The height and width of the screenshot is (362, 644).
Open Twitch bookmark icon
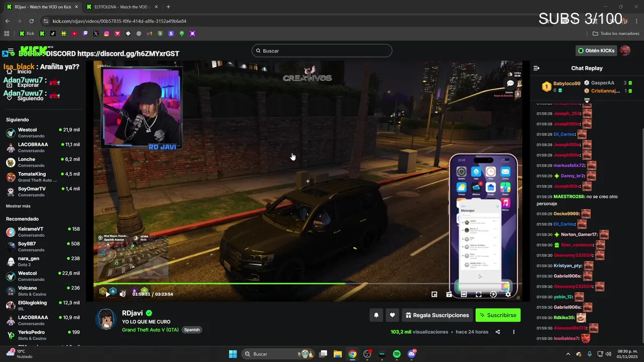85,34
